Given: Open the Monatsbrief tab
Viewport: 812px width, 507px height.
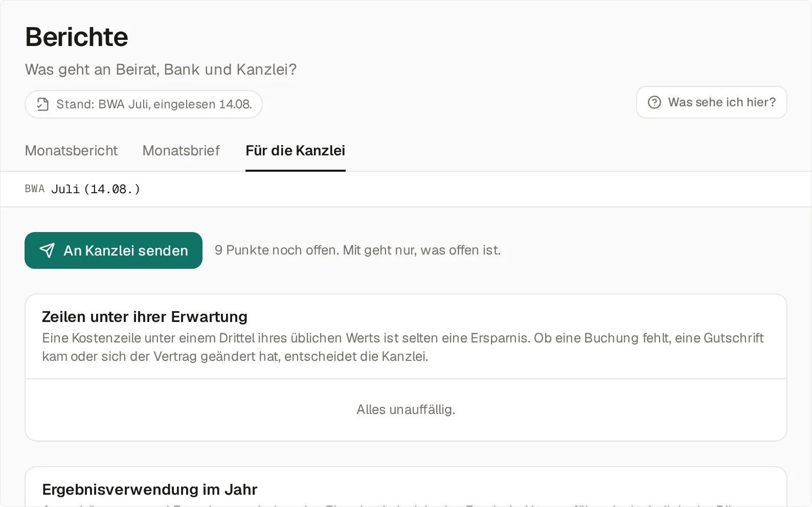Looking at the screenshot, I should 181,150.
